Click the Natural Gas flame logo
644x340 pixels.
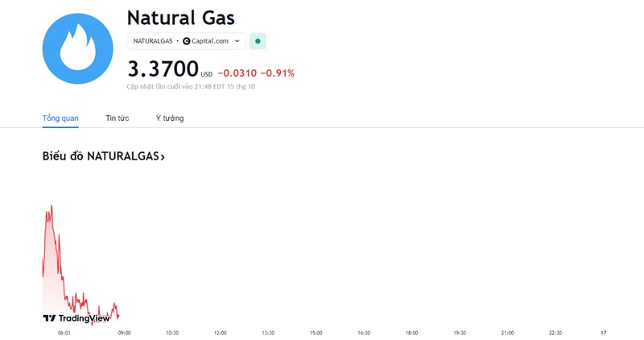[x=77, y=48]
